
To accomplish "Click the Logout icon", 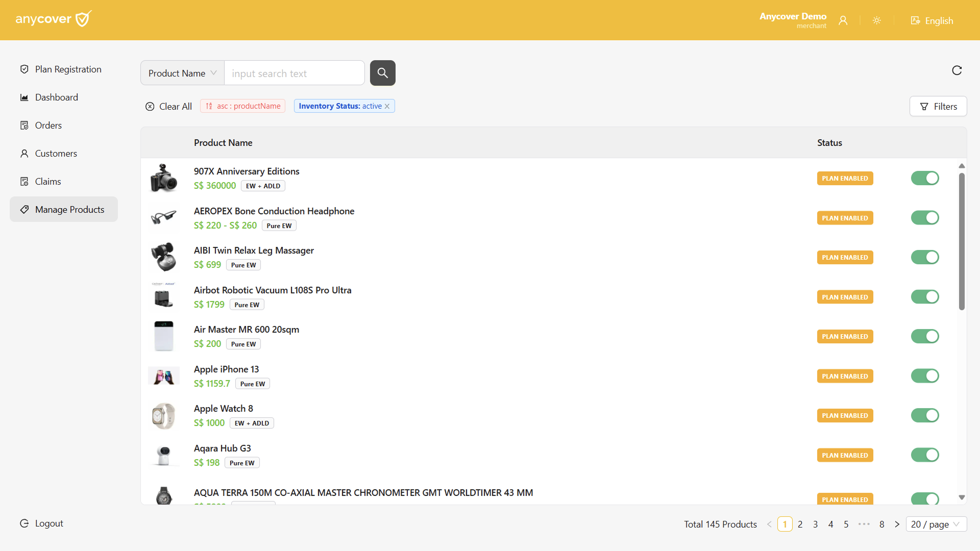I will click(x=24, y=523).
